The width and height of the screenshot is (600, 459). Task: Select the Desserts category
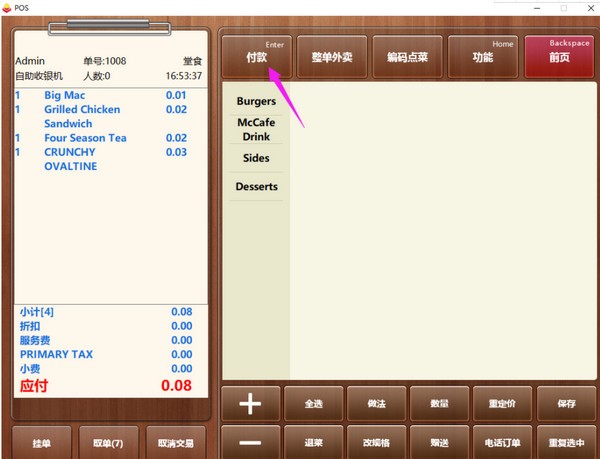click(x=256, y=187)
